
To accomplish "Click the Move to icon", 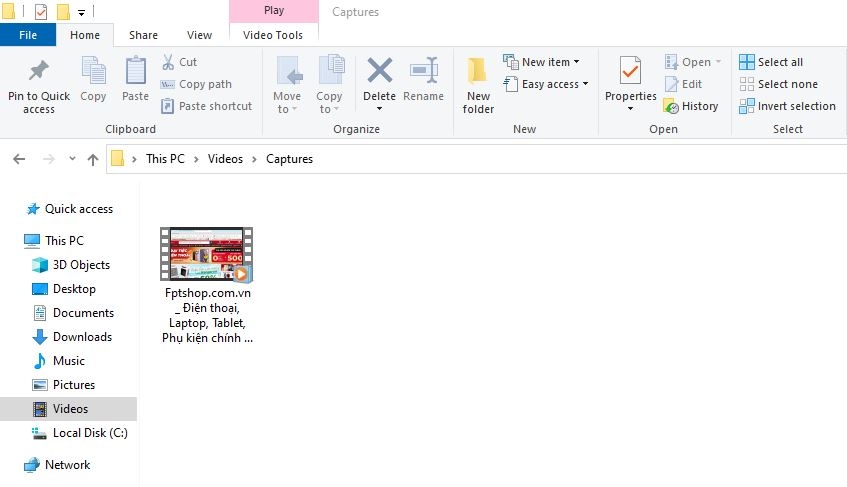I will tap(289, 71).
